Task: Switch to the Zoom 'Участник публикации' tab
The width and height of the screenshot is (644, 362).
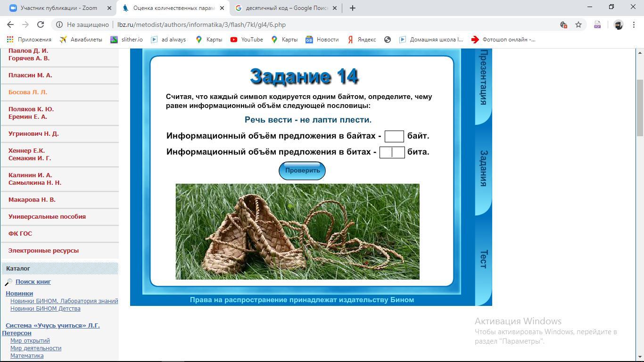Action: 59,8
